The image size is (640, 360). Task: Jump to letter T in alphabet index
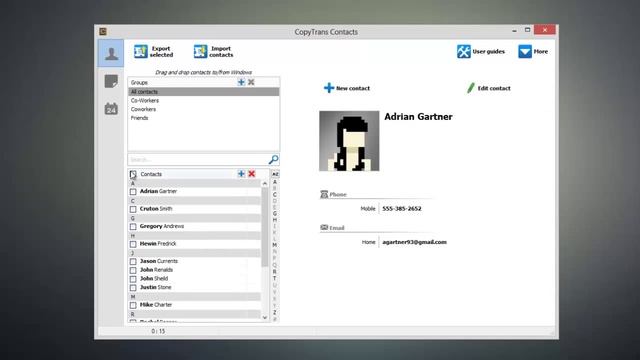275,278
